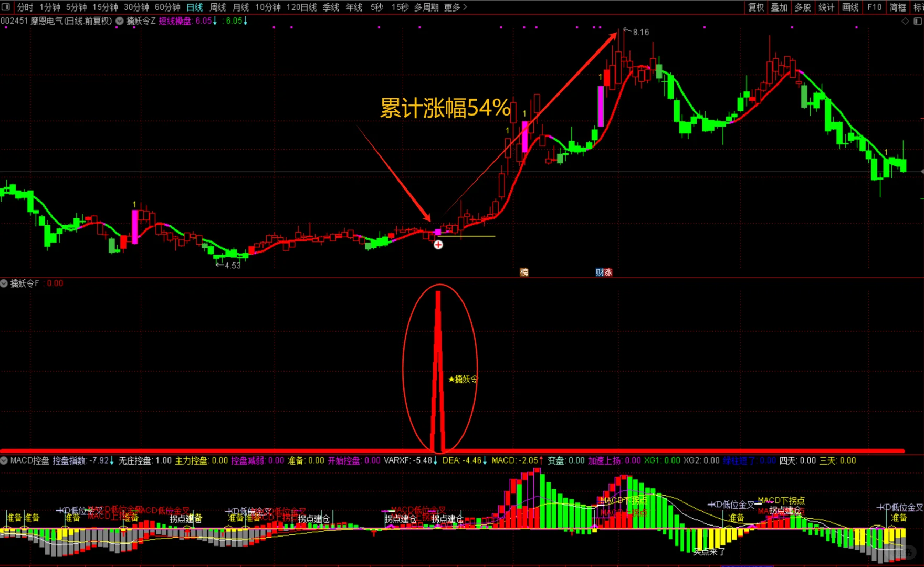Screen dimensions: 924x567
Task: Switch to 月线 monthly chart
Action: click(241, 7)
